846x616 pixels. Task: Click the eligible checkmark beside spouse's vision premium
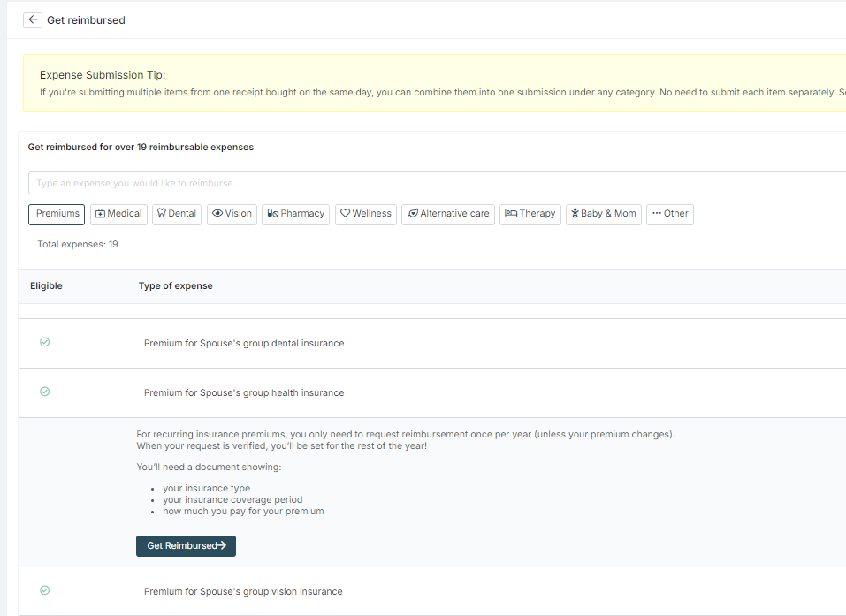44,589
